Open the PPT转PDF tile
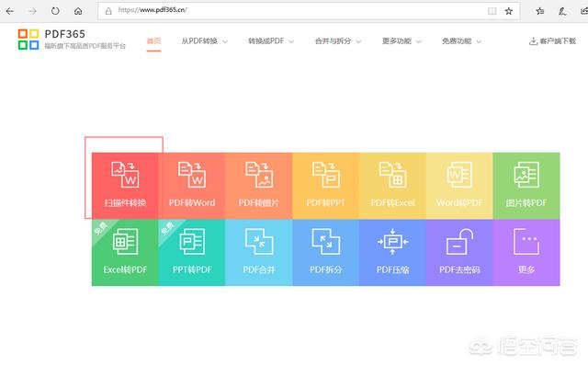 point(192,252)
